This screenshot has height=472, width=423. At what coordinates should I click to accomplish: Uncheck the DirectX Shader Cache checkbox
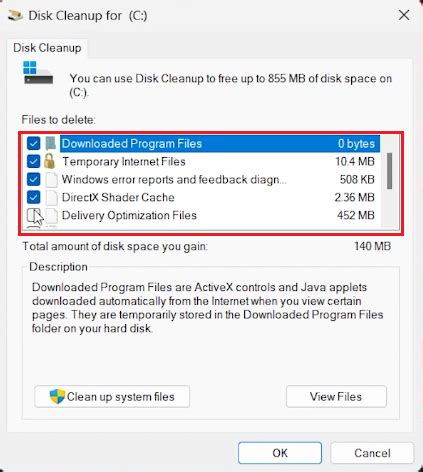[33, 197]
